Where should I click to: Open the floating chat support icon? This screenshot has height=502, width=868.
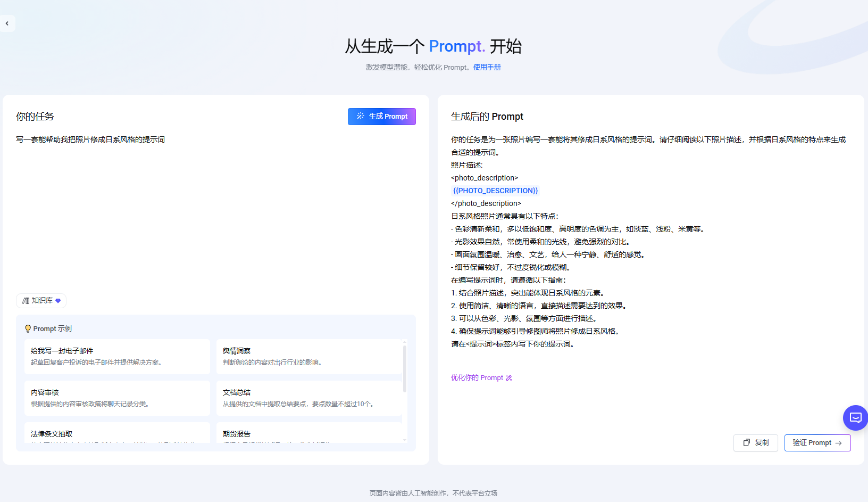855,418
